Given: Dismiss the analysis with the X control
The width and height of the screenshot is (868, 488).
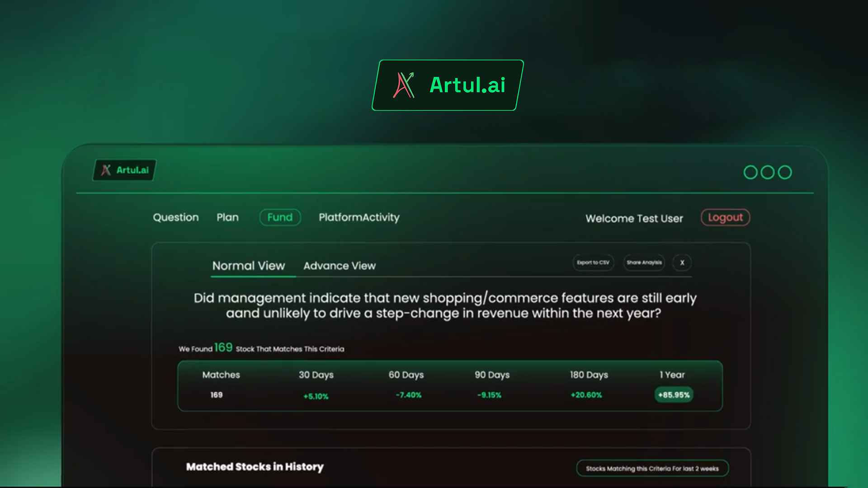Looking at the screenshot, I should coord(682,263).
